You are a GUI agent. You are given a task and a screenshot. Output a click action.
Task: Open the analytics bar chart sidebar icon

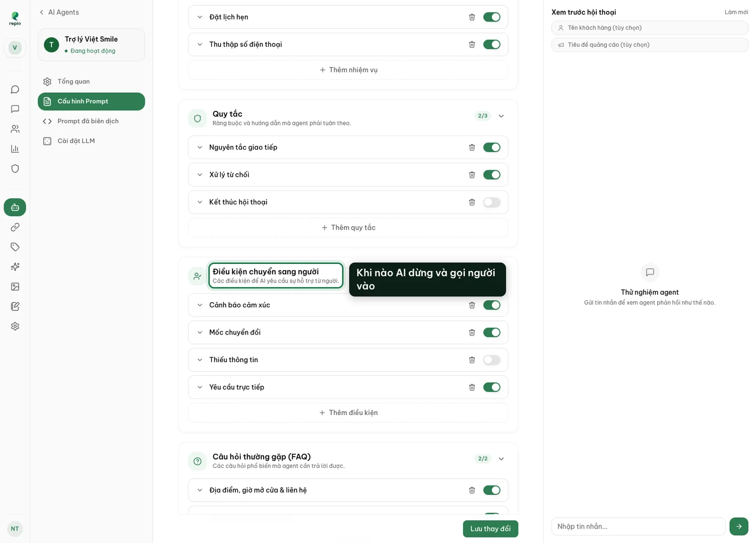(15, 149)
